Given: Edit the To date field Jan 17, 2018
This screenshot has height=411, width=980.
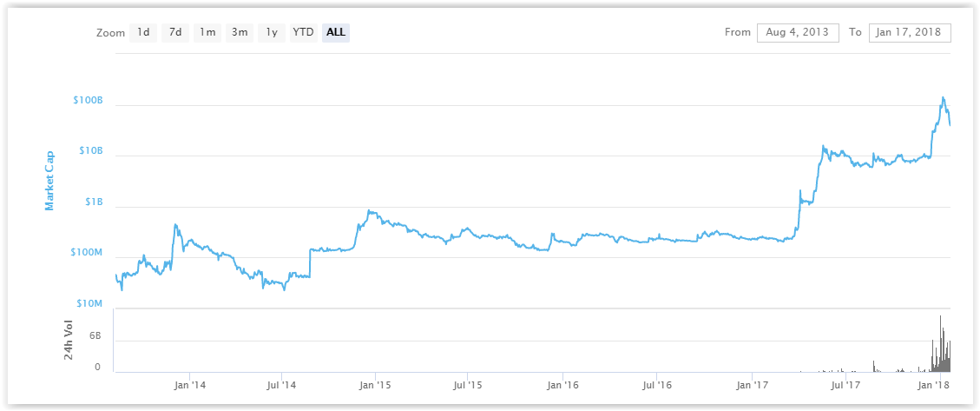Looking at the screenshot, I should click(x=910, y=32).
